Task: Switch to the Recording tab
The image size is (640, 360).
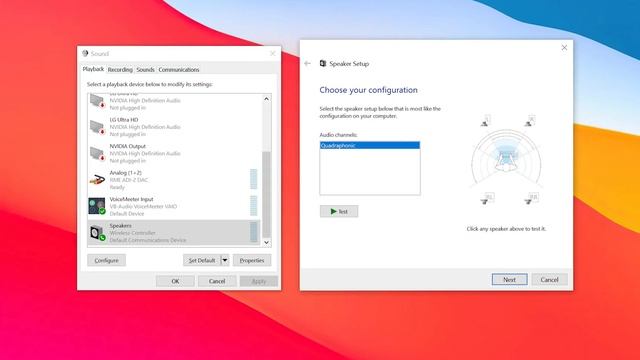Action: click(120, 70)
